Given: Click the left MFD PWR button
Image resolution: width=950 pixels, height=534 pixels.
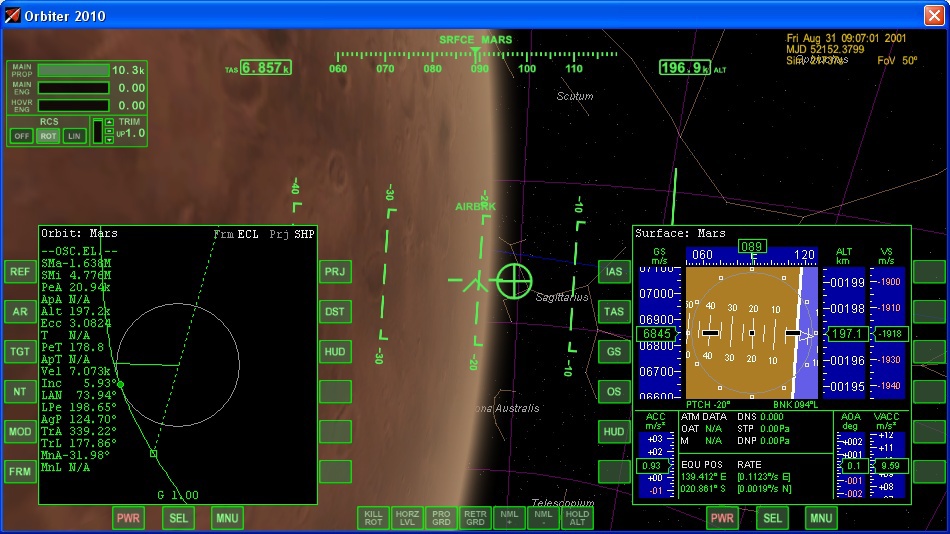Looking at the screenshot, I should tap(127, 518).
